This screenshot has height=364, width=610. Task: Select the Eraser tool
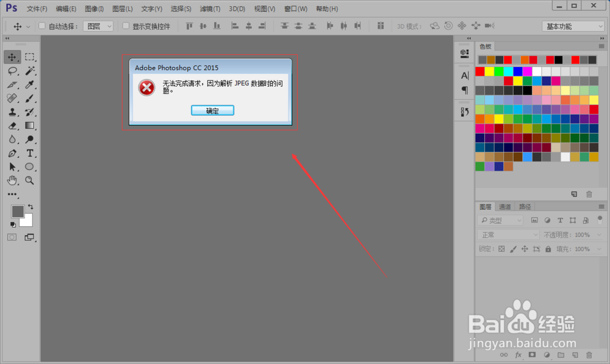pos(12,126)
